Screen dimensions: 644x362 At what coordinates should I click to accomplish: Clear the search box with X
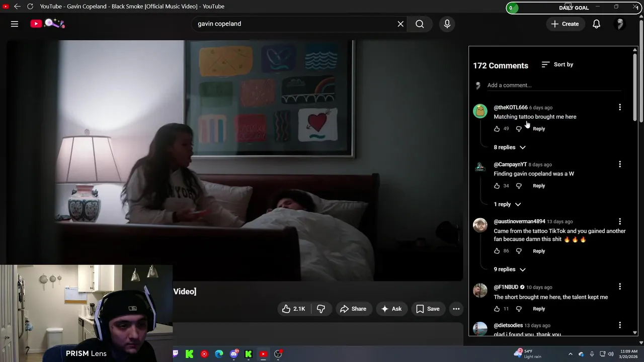click(x=400, y=24)
